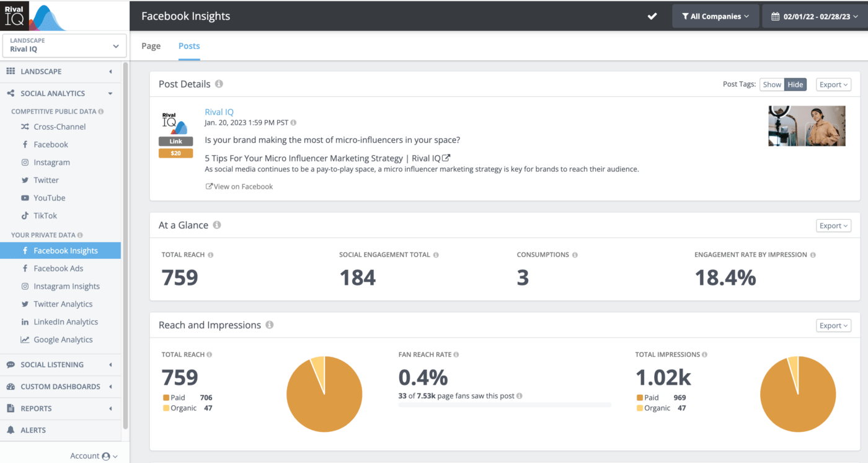Click info icon beside Engagement Rate by Impression
This screenshot has height=463, width=868.
click(x=812, y=255)
